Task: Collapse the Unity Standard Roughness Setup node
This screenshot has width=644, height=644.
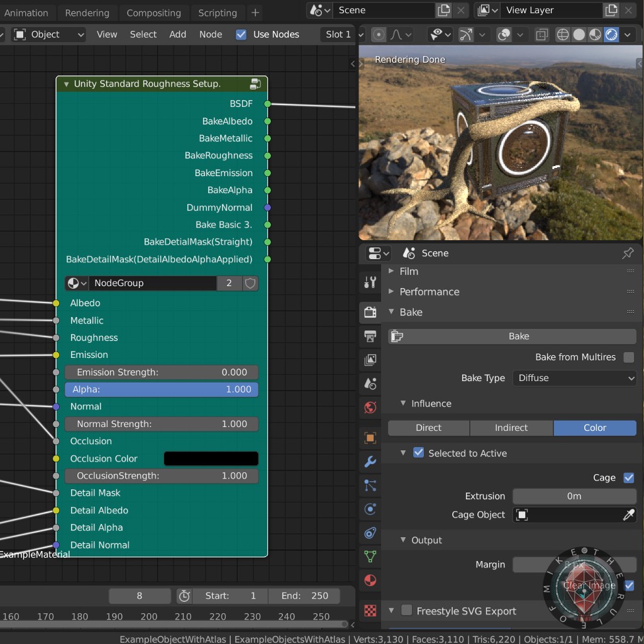Action: coord(66,84)
